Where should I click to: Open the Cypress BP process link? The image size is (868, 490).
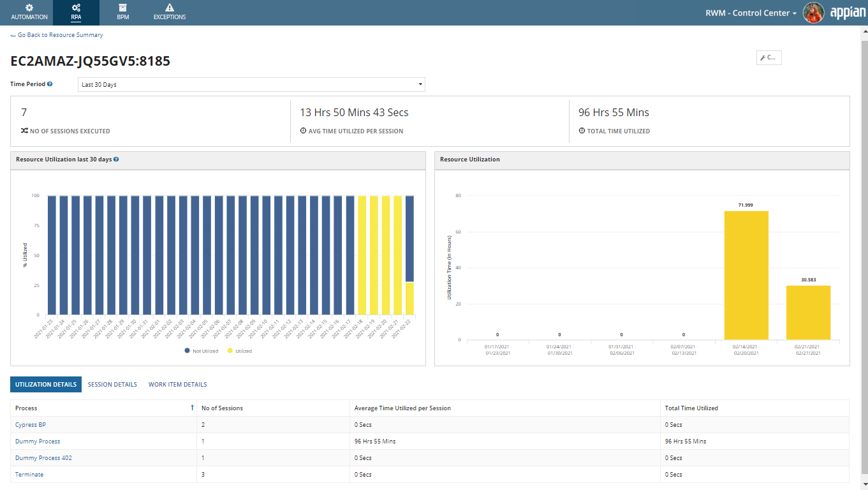[x=31, y=424]
